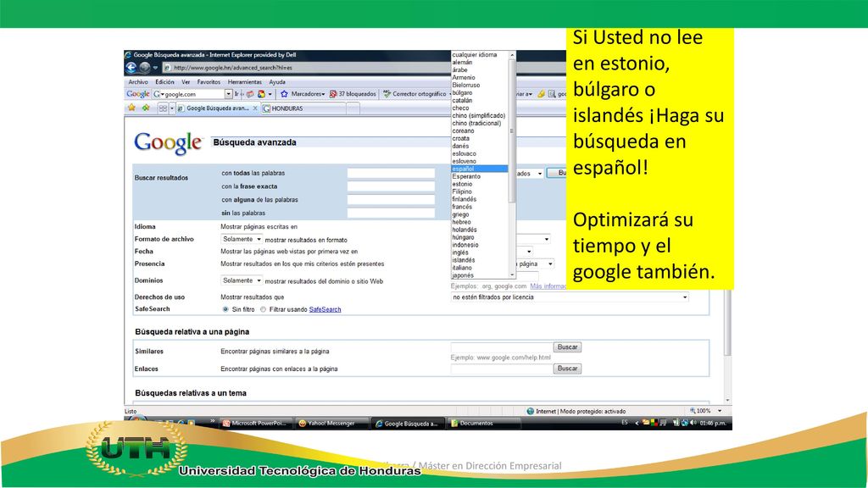Click the Add to Favorites icon
The height and width of the screenshot is (488, 868).
tap(146, 108)
